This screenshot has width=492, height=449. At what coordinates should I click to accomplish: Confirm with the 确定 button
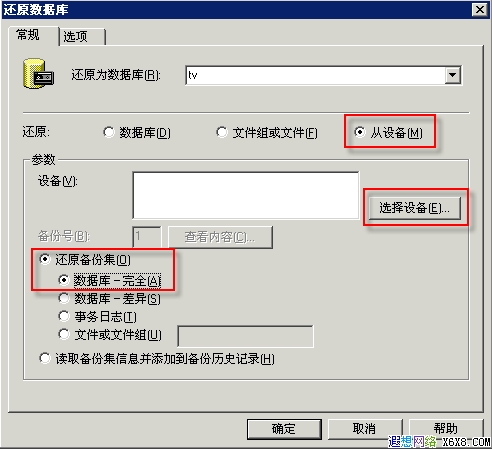pos(284,429)
